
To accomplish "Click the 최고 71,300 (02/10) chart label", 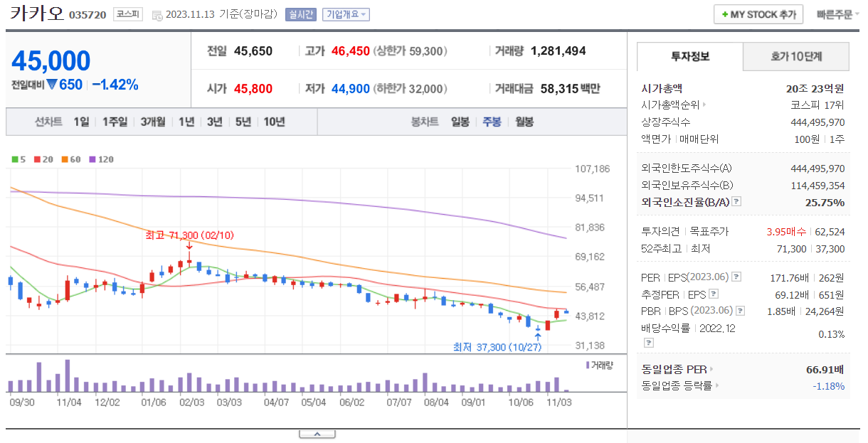I will 189,235.
